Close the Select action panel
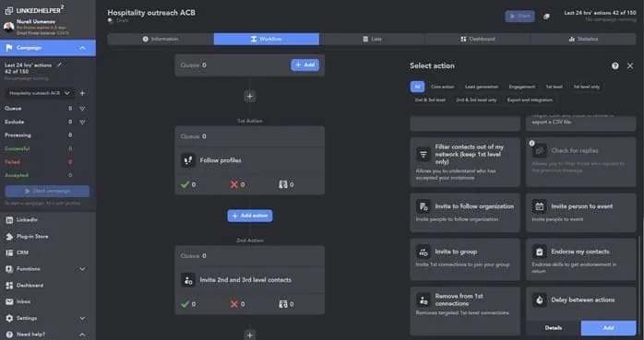 tap(630, 66)
